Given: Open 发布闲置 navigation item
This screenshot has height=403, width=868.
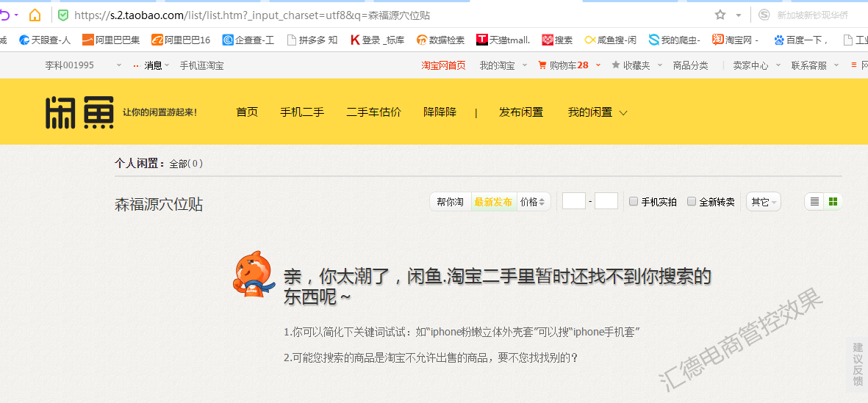Looking at the screenshot, I should [521, 112].
